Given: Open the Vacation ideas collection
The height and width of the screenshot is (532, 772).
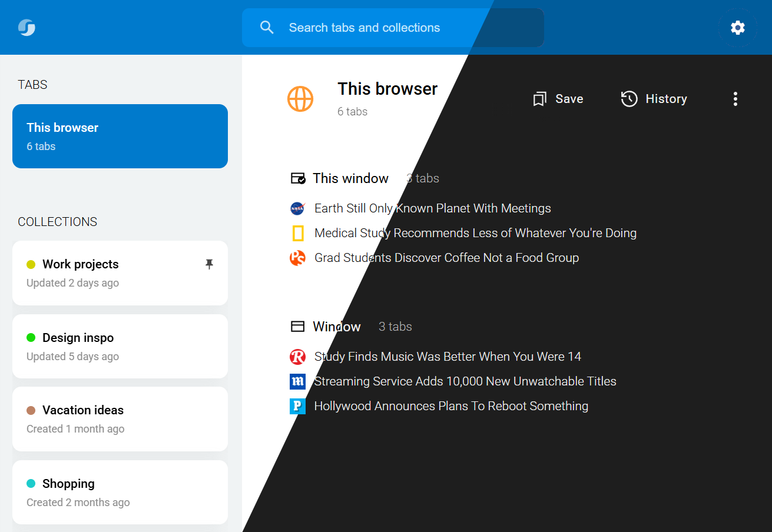Looking at the screenshot, I should coord(120,419).
